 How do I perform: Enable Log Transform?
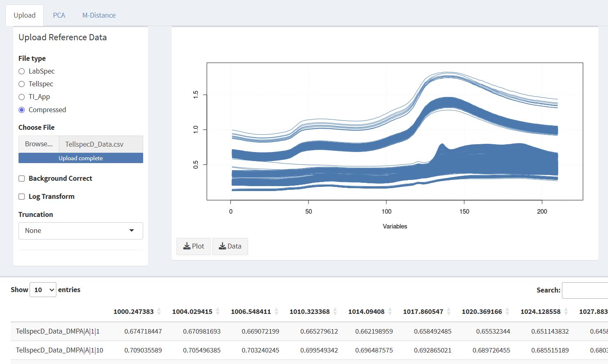pos(21,196)
